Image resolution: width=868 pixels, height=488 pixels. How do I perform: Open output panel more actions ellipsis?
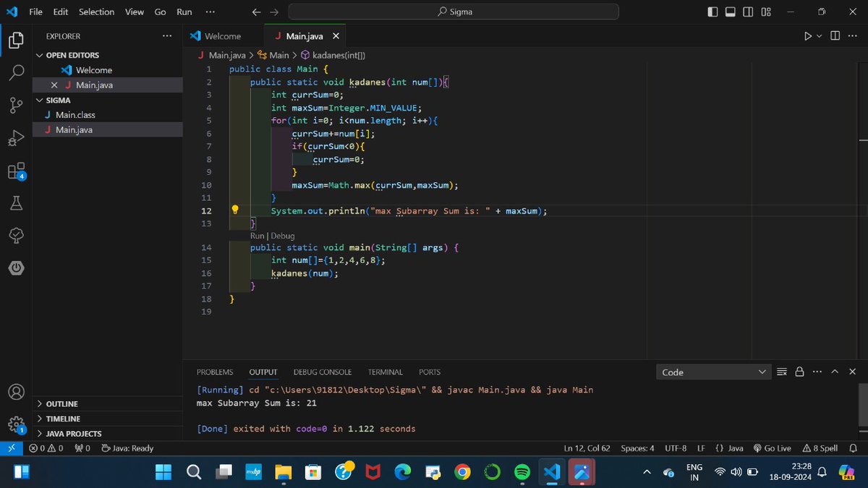[x=817, y=372]
